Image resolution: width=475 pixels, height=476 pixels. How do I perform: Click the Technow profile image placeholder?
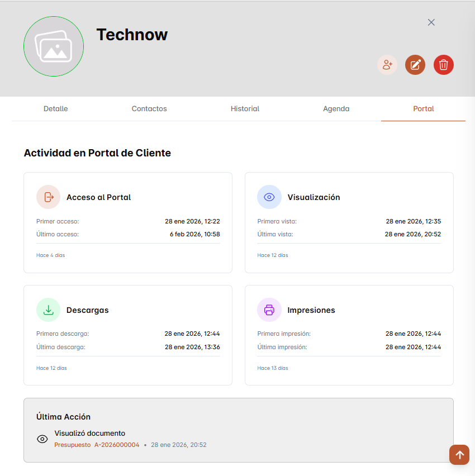(54, 46)
